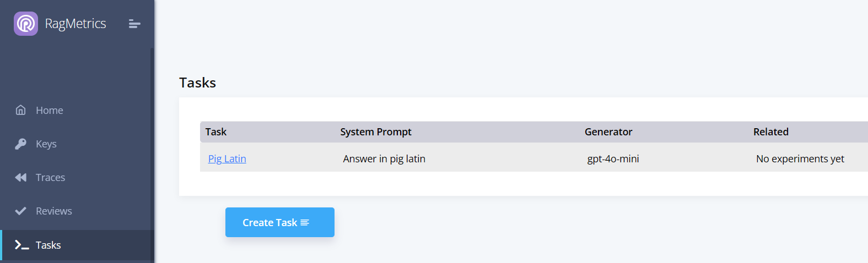Select the Reviews text label in the sidebar
Viewport: 868px width, 263px height.
(x=53, y=211)
